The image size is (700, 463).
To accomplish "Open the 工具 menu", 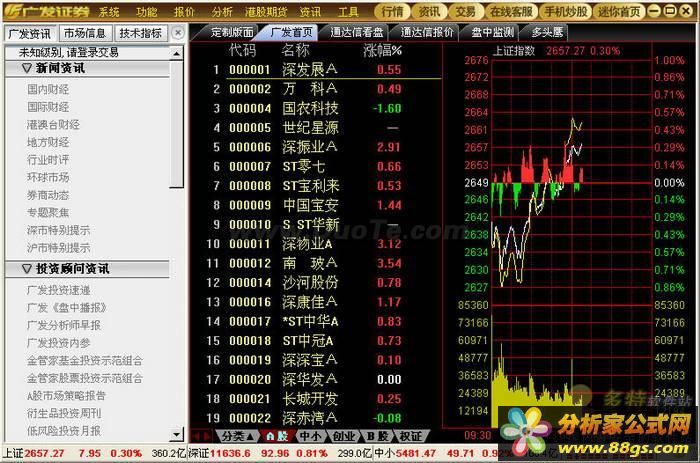I will 348,12.
